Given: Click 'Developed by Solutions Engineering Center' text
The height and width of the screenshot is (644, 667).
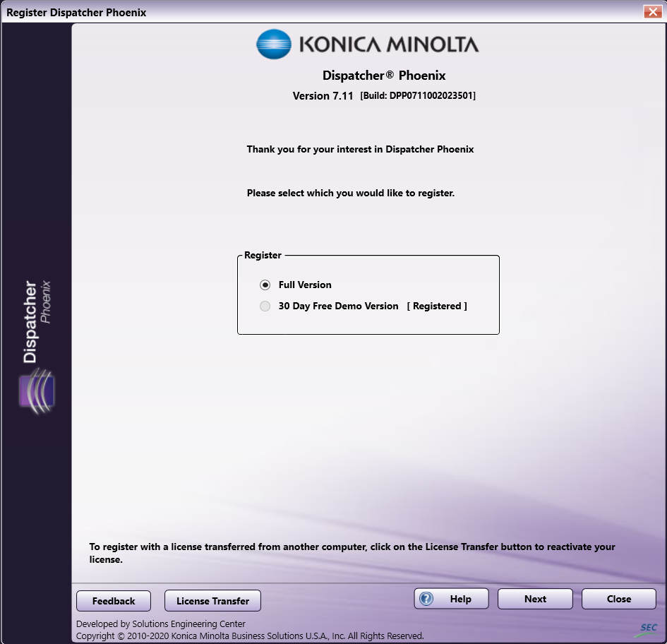Looking at the screenshot, I should pyautogui.click(x=161, y=624).
